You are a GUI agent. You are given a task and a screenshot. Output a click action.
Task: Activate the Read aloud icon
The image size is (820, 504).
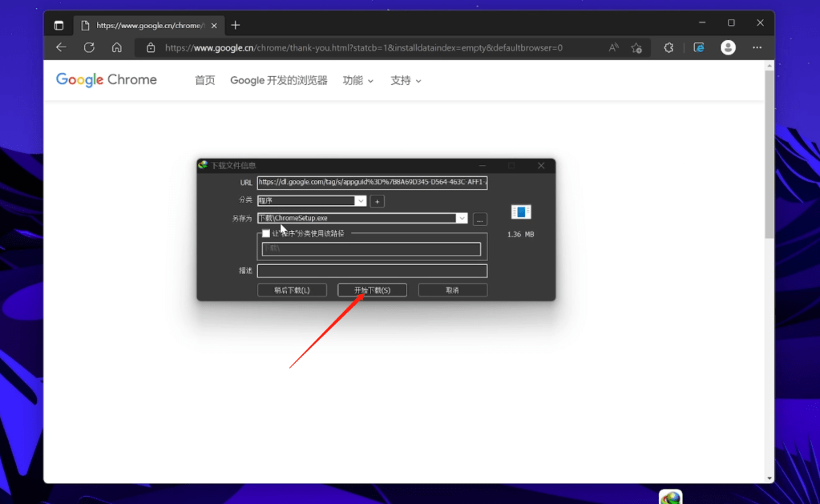click(x=613, y=47)
